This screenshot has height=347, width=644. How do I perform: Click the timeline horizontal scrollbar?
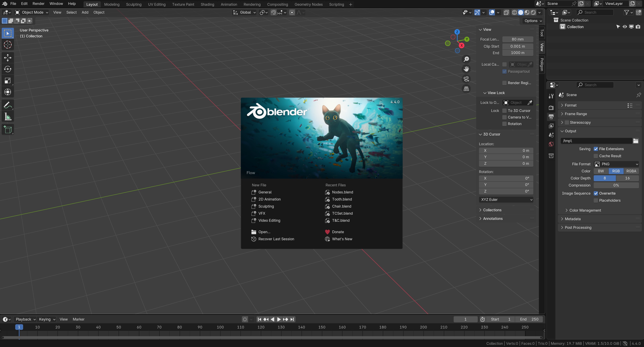[x=271, y=338]
